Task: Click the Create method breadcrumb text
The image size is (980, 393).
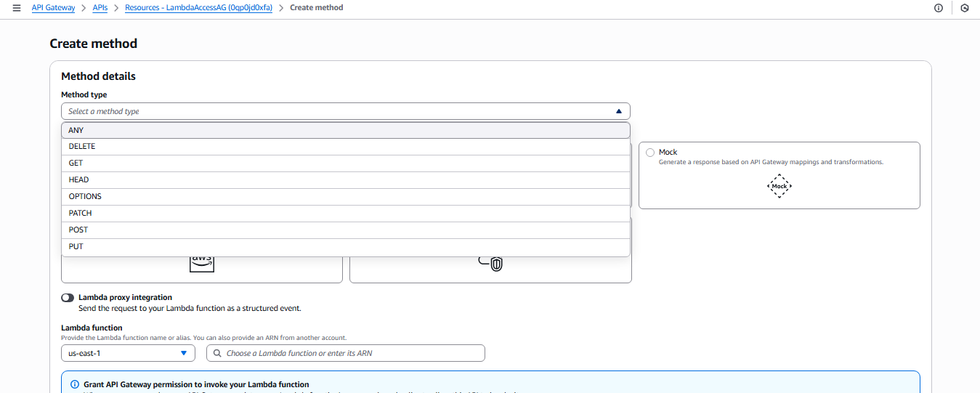Action: tap(317, 8)
